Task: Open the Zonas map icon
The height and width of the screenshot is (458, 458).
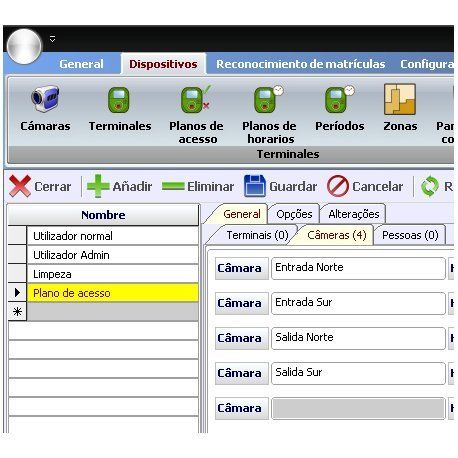Action: tap(400, 108)
